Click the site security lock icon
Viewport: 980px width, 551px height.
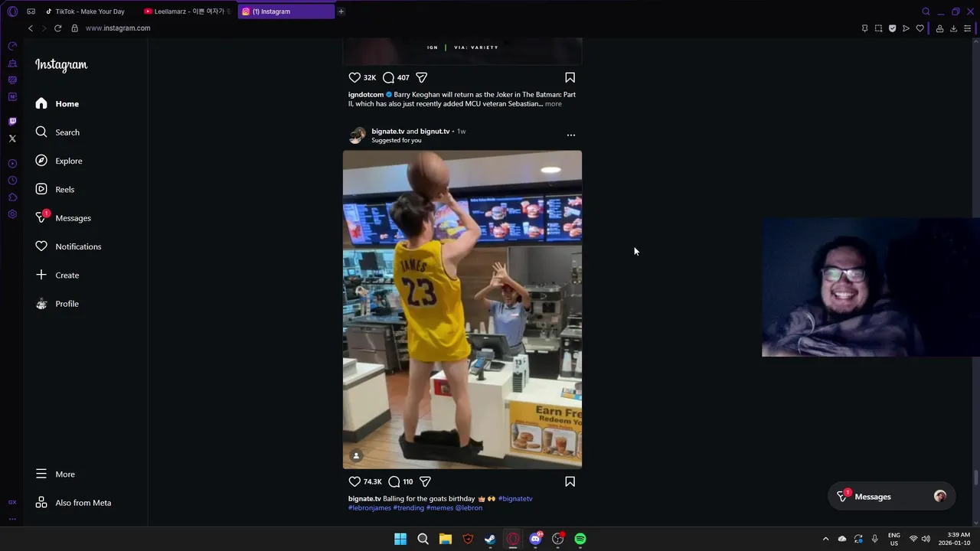(74, 28)
